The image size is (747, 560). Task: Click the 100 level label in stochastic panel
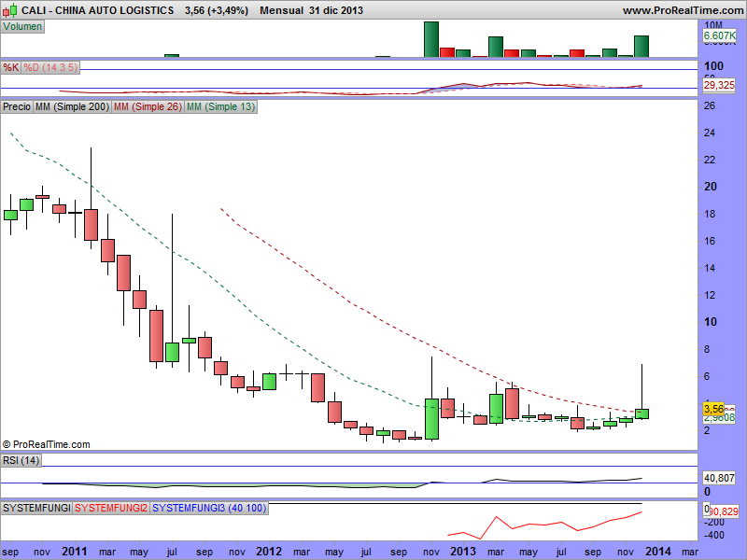[713, 66]
